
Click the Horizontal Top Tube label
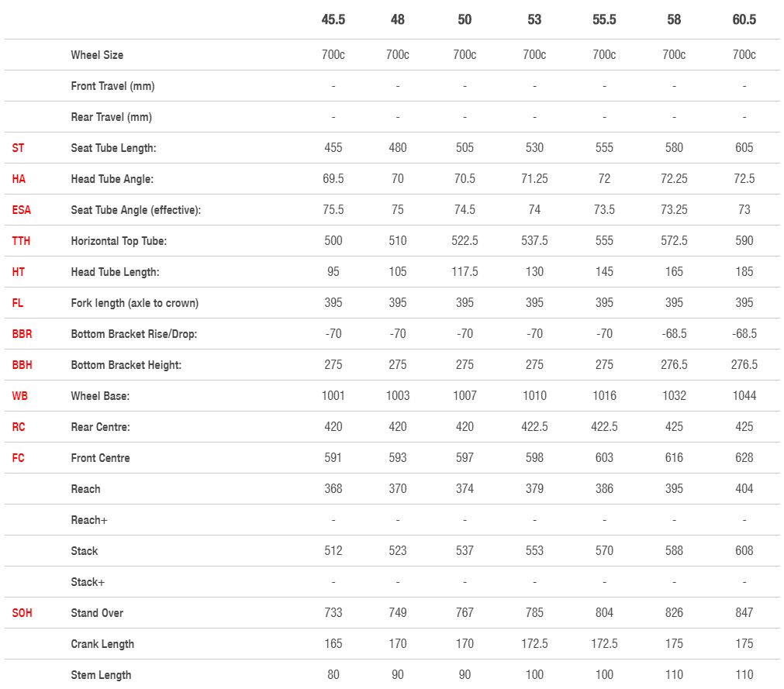(x=119, y=241)
